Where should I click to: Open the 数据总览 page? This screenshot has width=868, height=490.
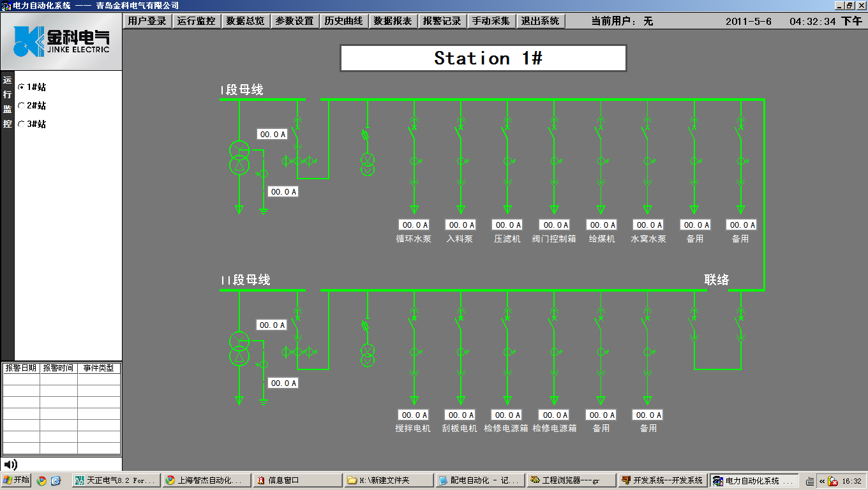tap(245, 21)
